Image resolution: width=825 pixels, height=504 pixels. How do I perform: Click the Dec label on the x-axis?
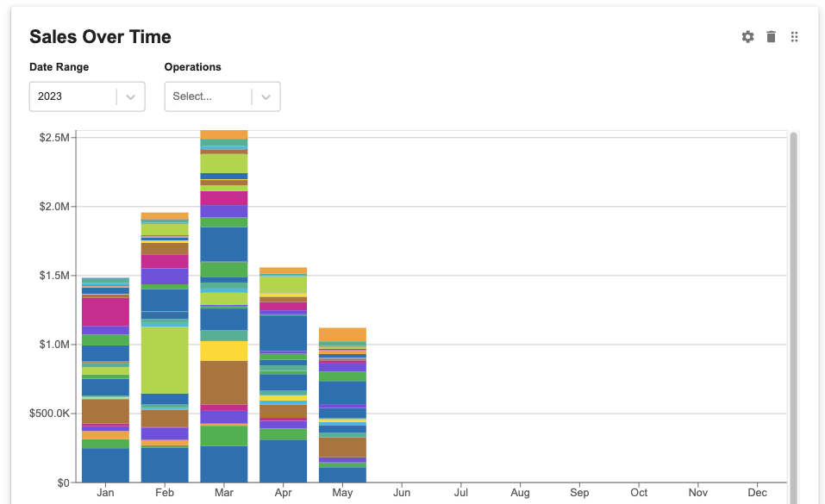[757, 493]
